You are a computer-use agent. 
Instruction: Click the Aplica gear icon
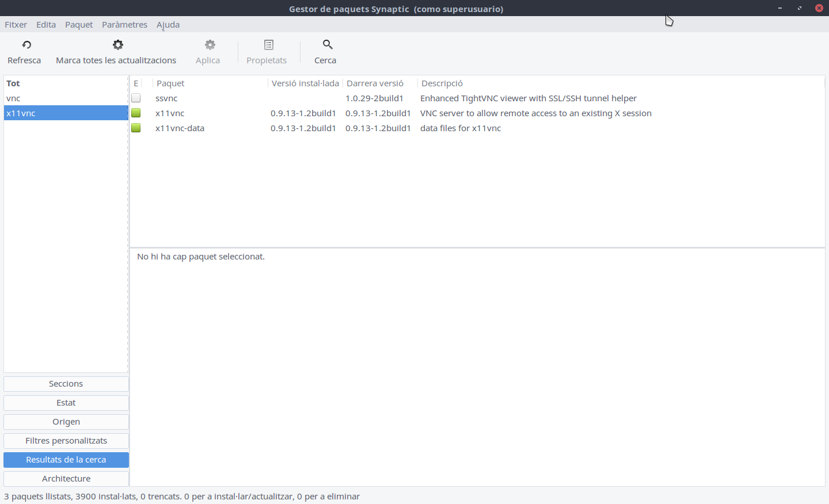pyautogui.click(x=210, y=45)
